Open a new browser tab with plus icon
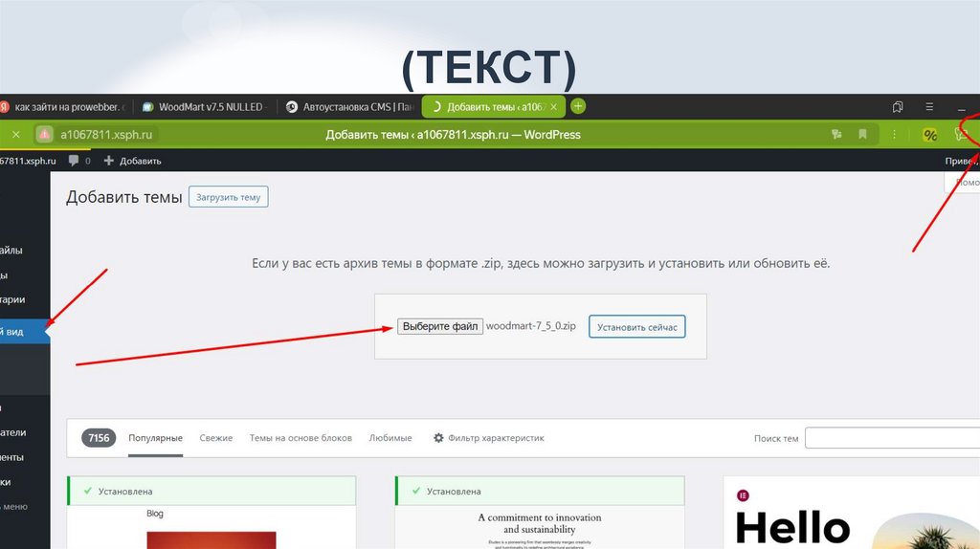Screen dimensions: 980x549 coord(578,106)
